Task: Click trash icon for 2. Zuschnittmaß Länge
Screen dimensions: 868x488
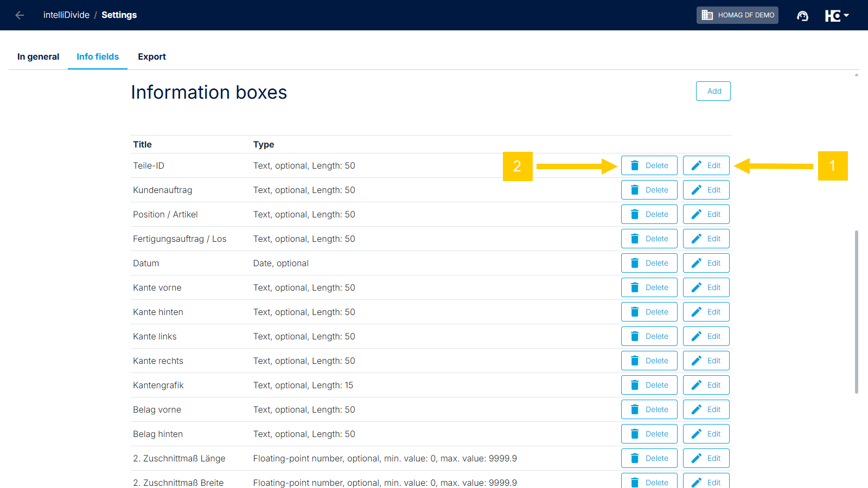Action: point(635,458)
